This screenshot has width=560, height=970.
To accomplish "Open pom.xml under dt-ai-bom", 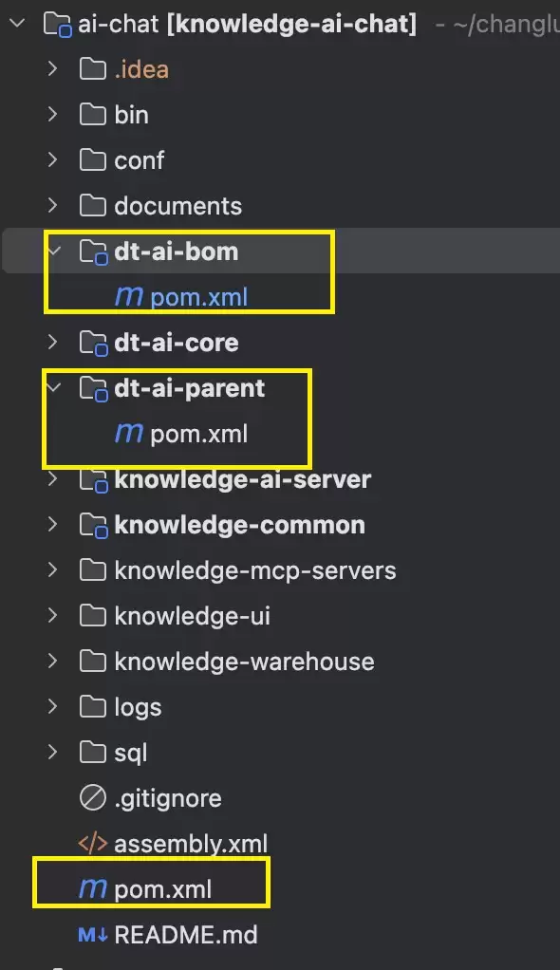I will [x=198, y=297].
